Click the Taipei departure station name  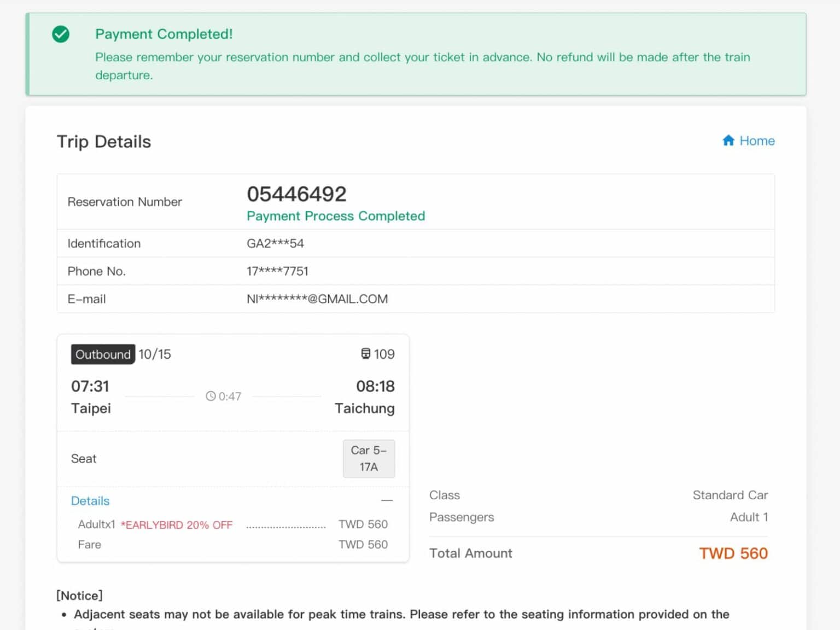pos(91,409)
